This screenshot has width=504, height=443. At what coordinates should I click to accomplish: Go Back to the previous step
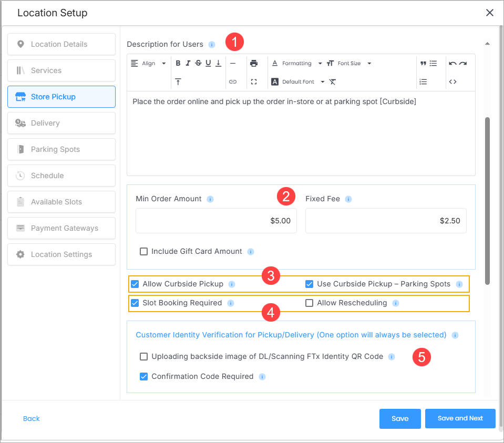click(31, 419)
